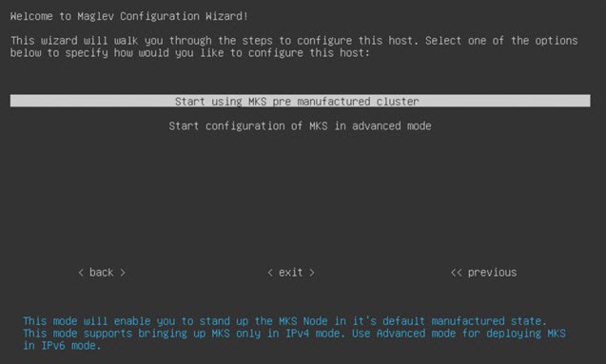Click 'advanced mode' text in second option

pyautogui.click(x=392, y=125)
